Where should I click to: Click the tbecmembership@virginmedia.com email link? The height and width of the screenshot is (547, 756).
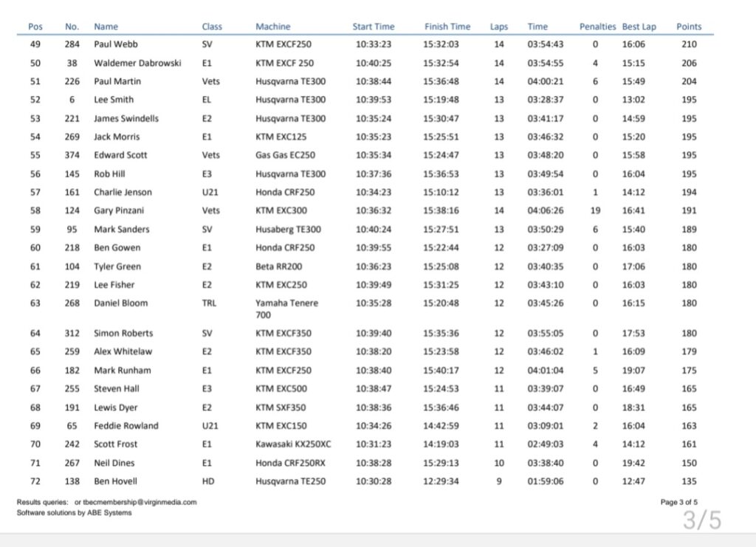tap(140, 502)
